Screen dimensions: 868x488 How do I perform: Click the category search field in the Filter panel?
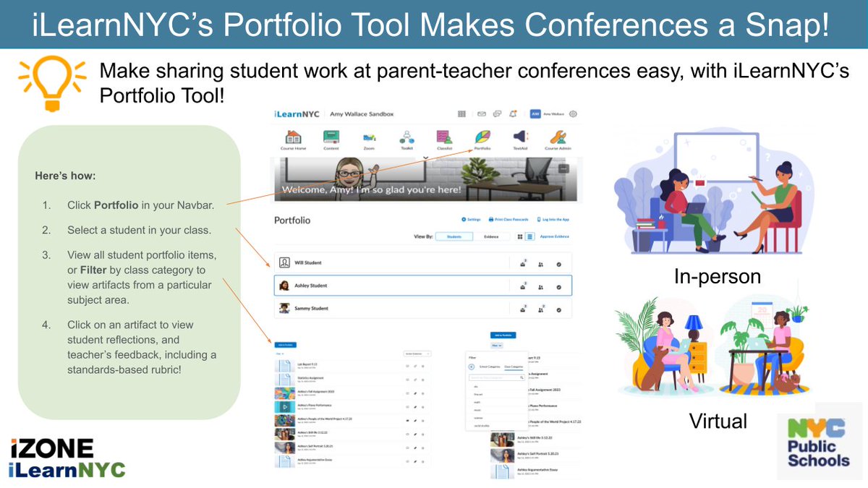coord(496,377)
